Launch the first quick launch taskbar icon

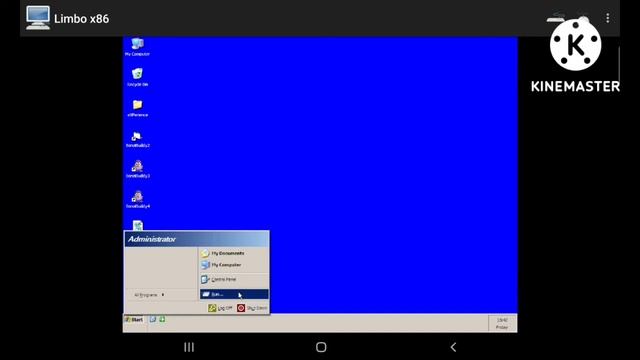pyautogui.click(x=153, y=319)
